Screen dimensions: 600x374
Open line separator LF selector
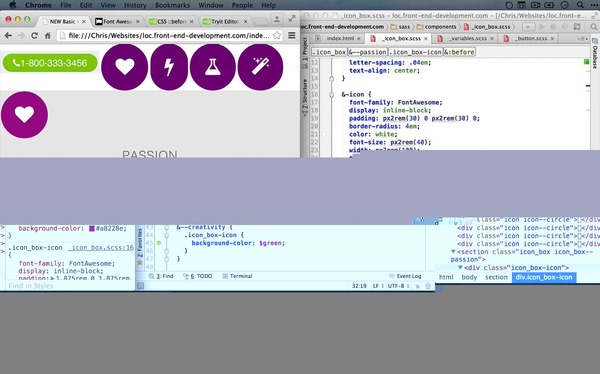click(378, 286)
